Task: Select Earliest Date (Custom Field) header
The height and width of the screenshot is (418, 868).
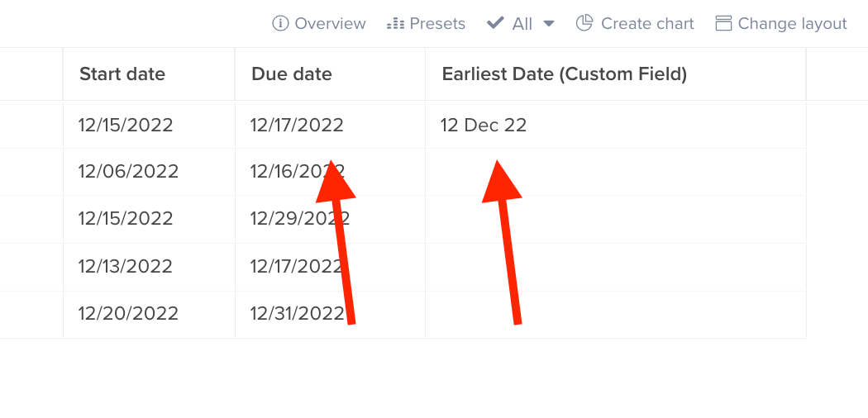Action: coord(565,74)
